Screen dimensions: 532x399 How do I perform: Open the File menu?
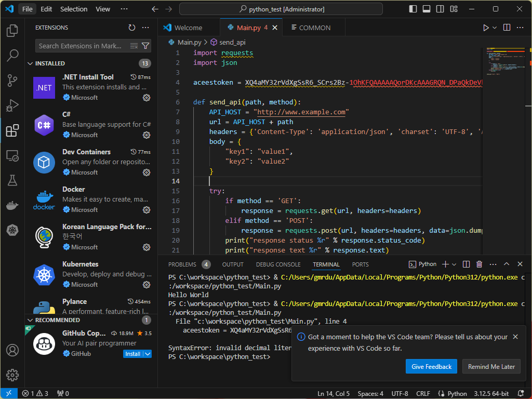pos(27,9)
